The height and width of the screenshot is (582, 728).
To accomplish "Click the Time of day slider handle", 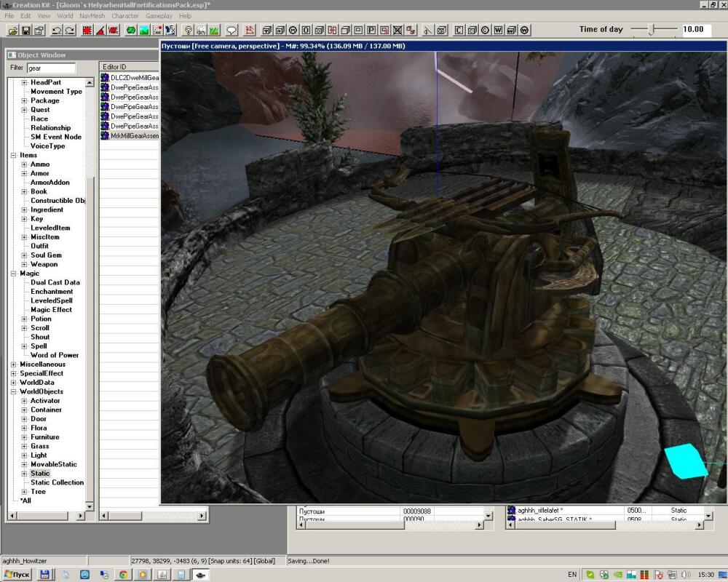I will (x=652, y=29).
